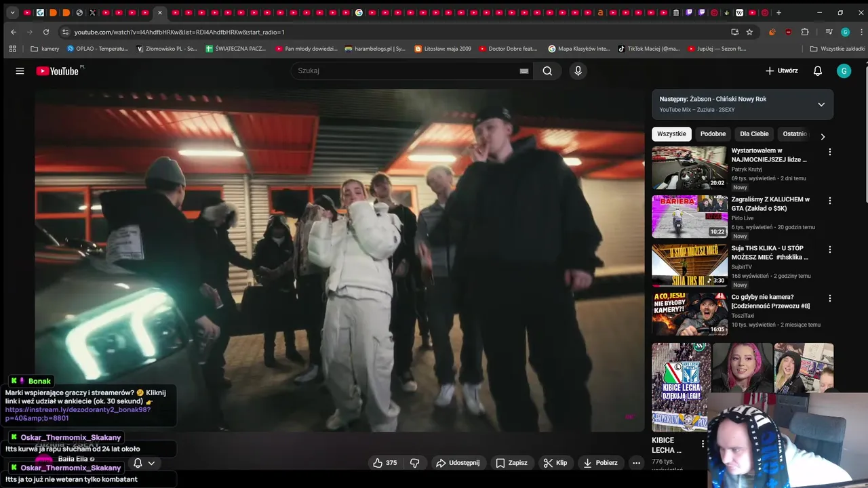This screenshot has height=488, width=868.
Task: Open the Złomowisko PL bookmark
Action: (167, 49)
